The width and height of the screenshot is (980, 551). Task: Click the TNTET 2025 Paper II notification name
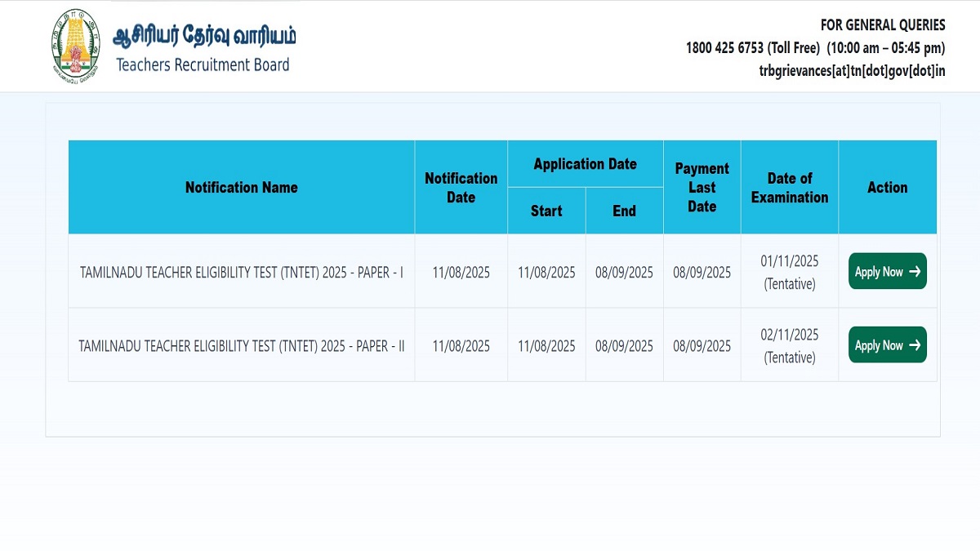point(241,345)
